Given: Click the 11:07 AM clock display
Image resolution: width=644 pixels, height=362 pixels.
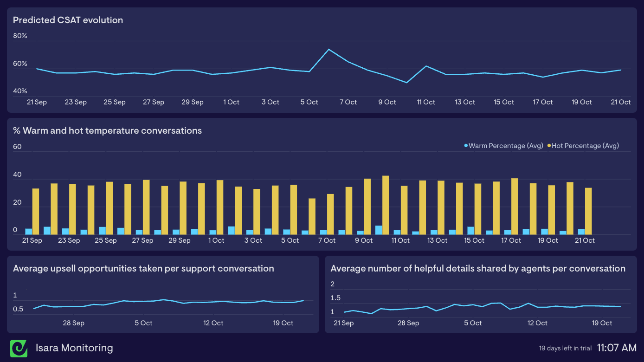Looking at the screenshot, I should (617, 348).
